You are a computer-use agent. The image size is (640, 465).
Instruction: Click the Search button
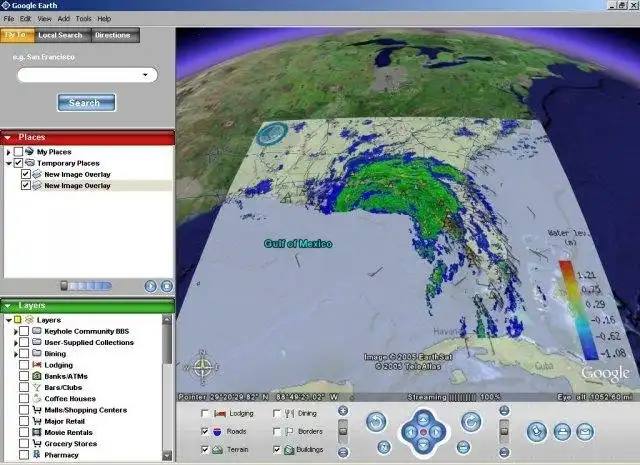[x=86, y=102]
